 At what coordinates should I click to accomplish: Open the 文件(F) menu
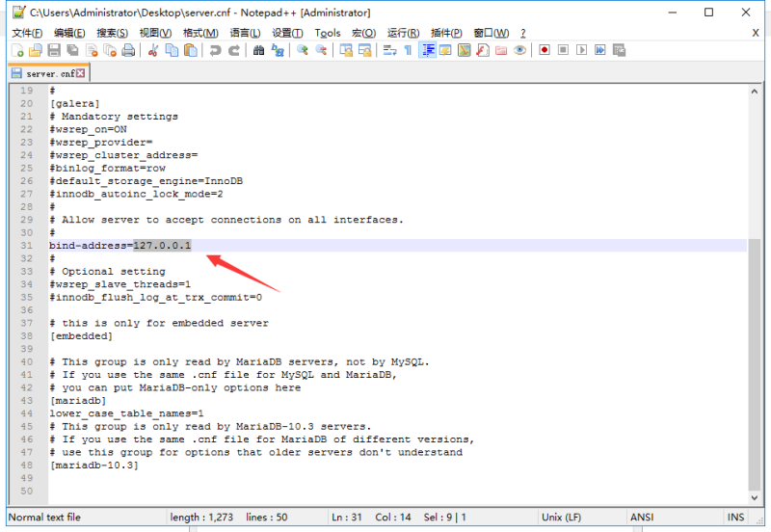(x=27, y=33)
